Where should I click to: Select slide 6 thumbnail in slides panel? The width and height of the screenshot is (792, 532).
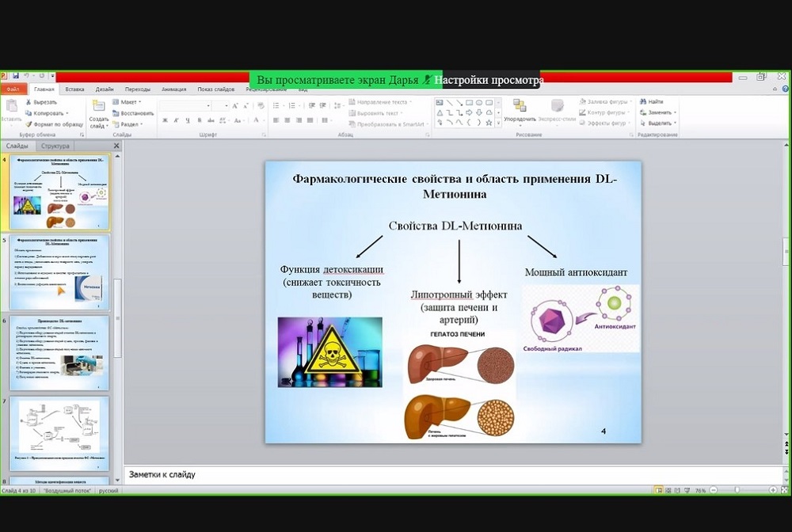coord(60,352)
